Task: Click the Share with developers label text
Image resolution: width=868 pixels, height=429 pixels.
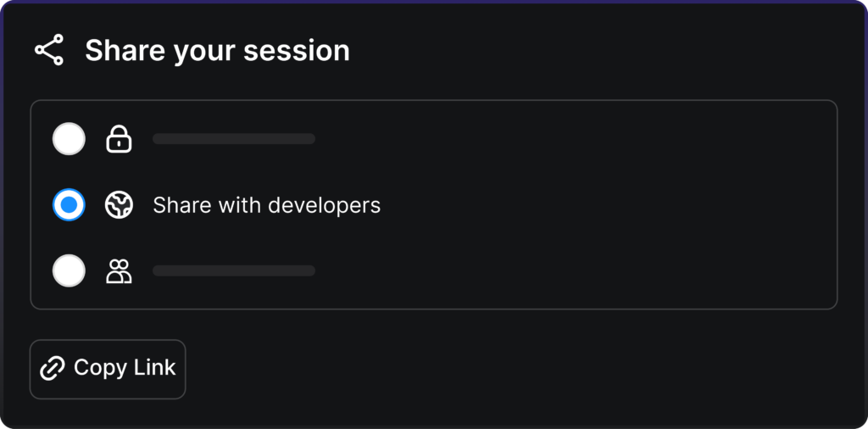Action: coord(266,205)
